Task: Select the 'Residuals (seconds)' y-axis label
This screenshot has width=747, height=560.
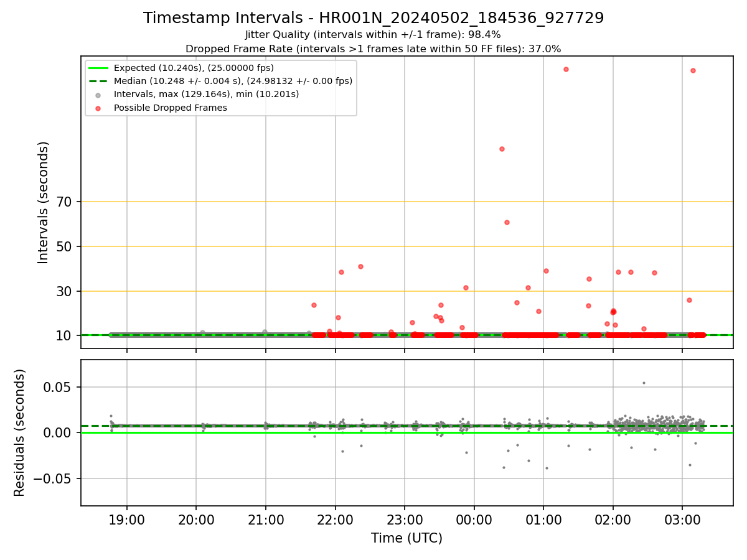Action: click(x=20, y=432)
